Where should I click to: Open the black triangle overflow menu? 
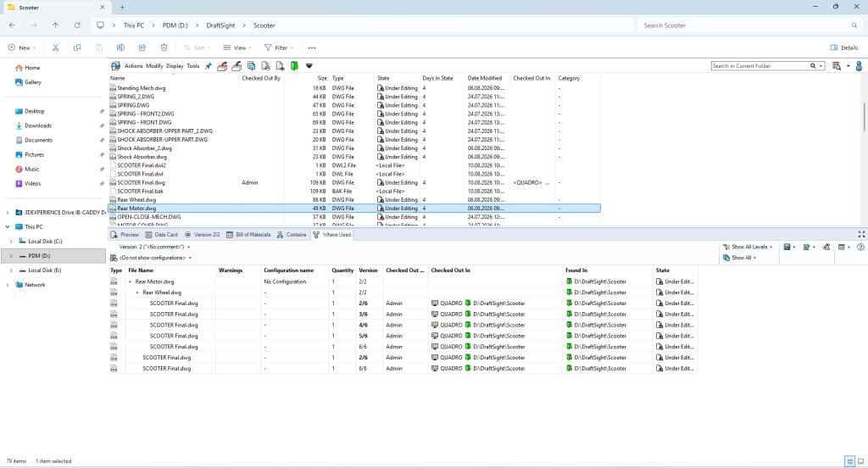[x=309, y=66]
